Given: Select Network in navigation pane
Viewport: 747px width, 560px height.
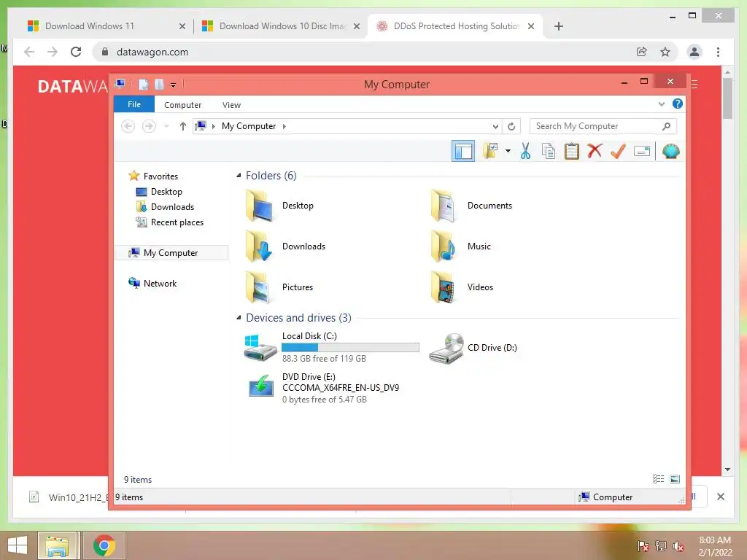Looking at the screenshot, I should tap(160, 284).
